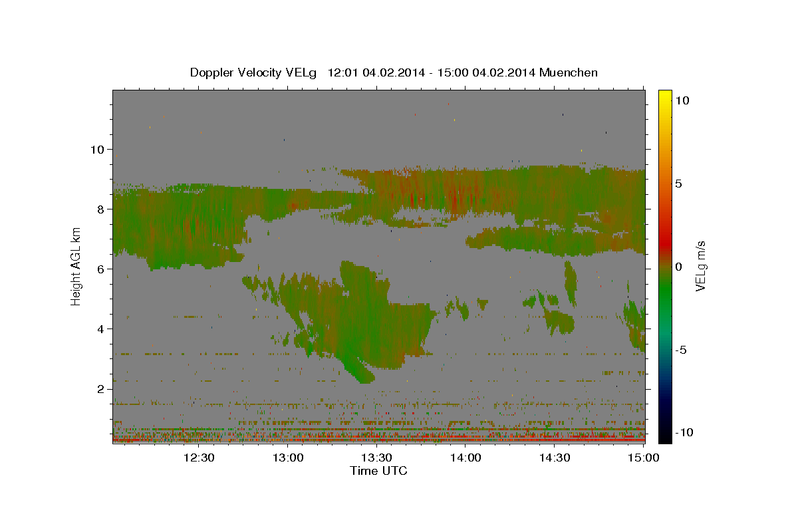Click the plot title 'Doppler Velocity VELg'

point(255,72)
